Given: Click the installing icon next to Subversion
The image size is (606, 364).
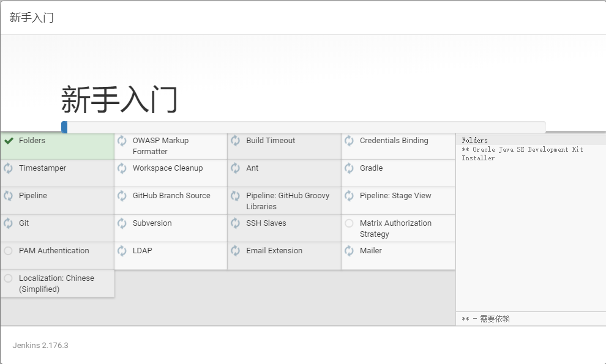Looking at the screenshot, I should coord(122,223).
